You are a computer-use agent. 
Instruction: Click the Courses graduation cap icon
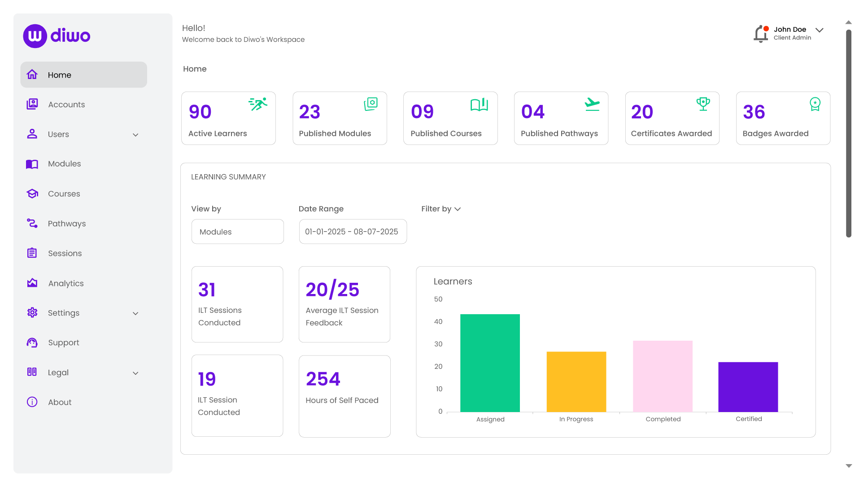(32, 193)
